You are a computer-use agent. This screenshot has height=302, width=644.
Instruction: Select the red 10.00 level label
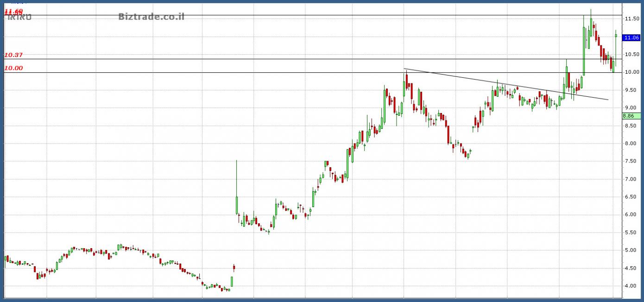pos(13,68)
